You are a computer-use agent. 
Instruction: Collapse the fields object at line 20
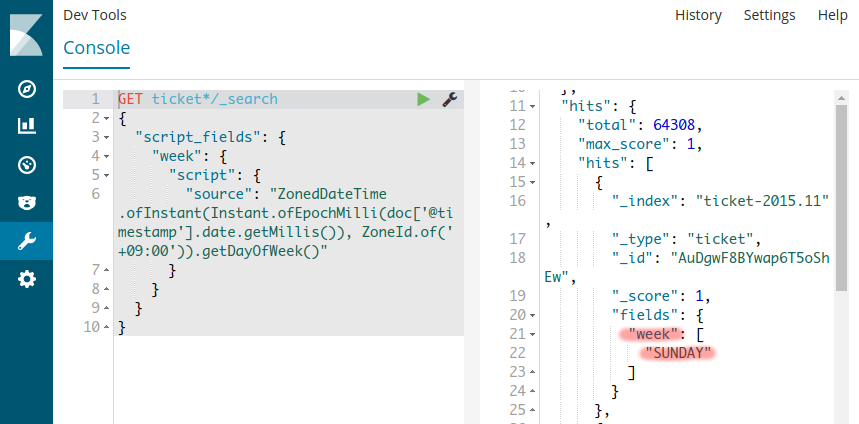(532, 315)
